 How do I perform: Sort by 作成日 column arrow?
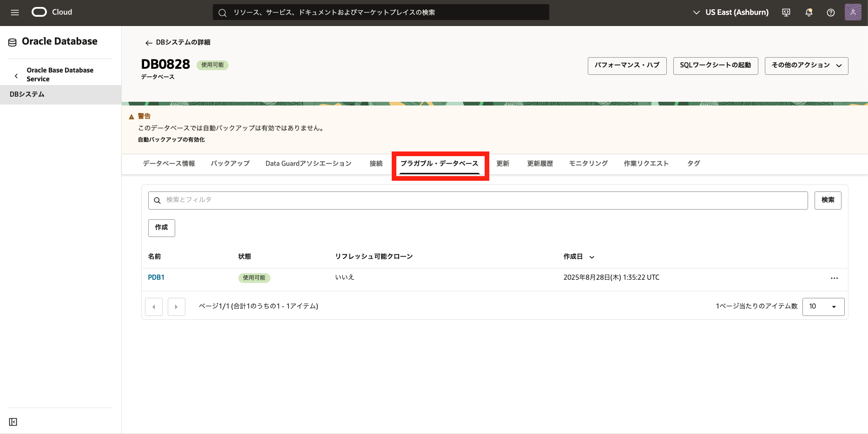[592, 257]
